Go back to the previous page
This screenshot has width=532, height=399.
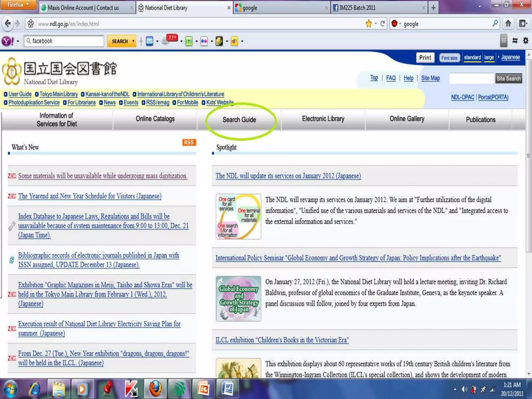click(x=8, y=24)
